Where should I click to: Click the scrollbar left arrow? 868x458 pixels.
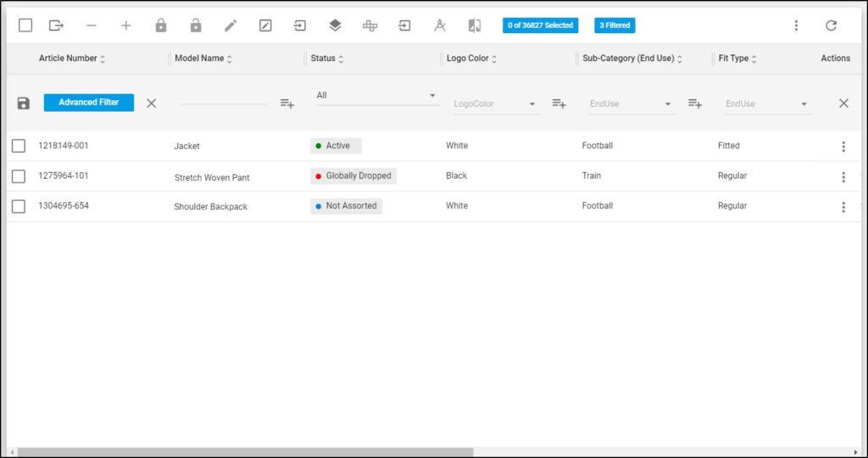13,452
